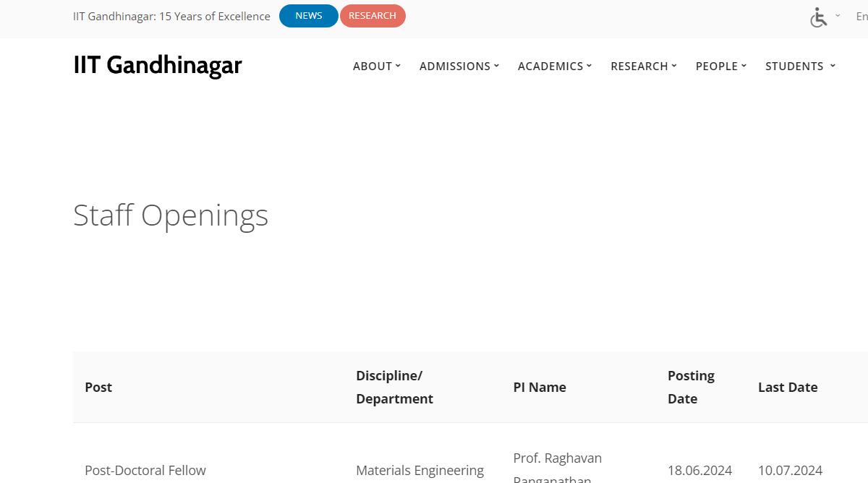Click the Prof. Raghavan PI name cell

click(x=557, y=469)
